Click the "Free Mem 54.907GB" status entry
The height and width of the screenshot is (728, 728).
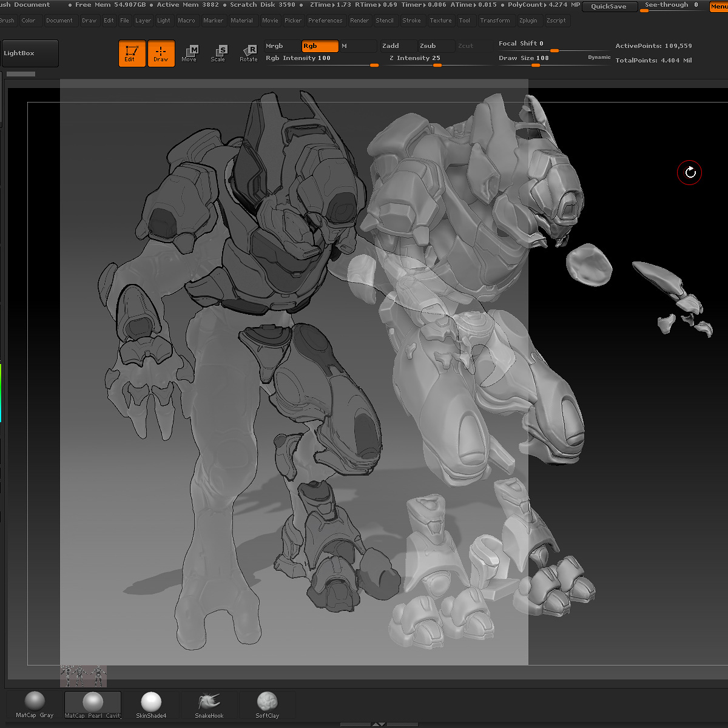pos(110,5)
